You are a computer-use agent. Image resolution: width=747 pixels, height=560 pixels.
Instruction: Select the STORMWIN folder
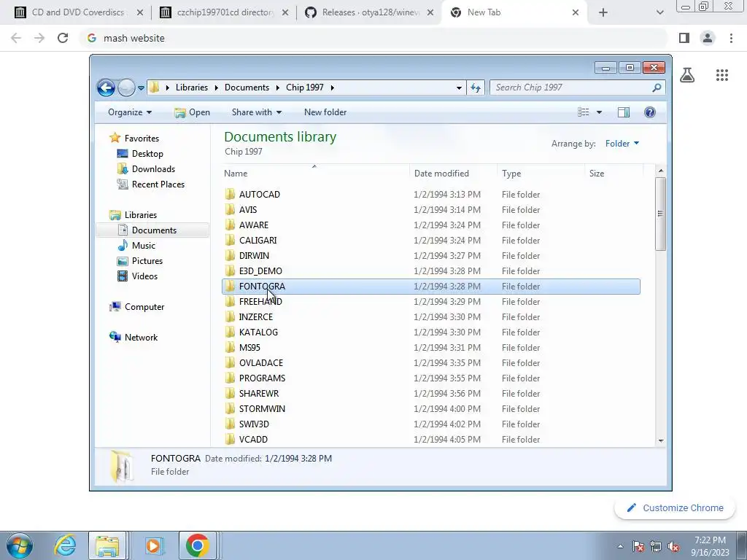pos(431,408)
